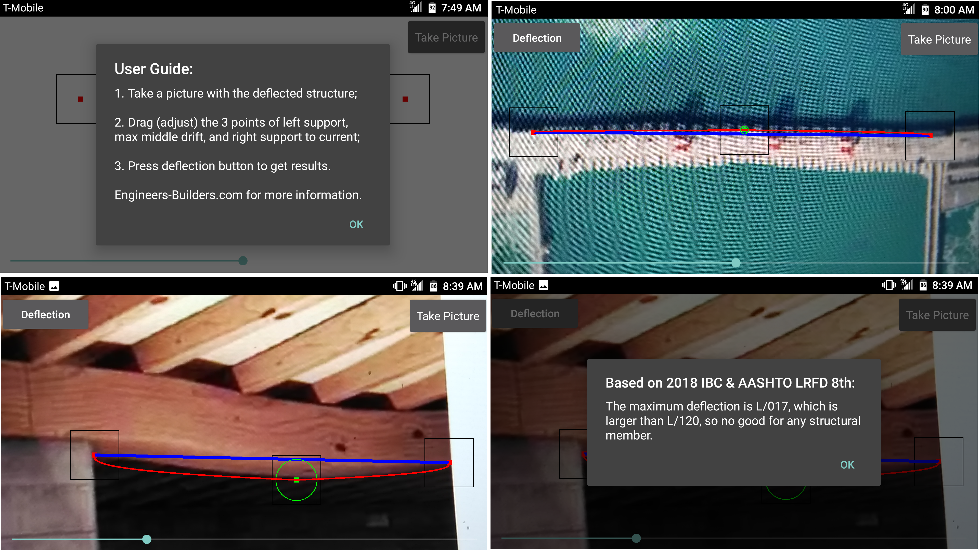Click the red right support point in the user guide screen
The width and height of the screenshot is (980, 550).
[405, 99]
